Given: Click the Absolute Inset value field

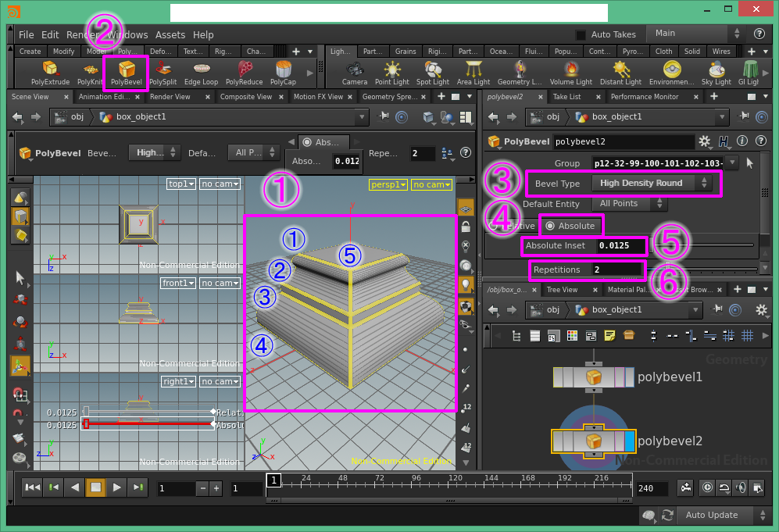Looking at the screenshot, I should pyautogui.click(x=622, y=245).
